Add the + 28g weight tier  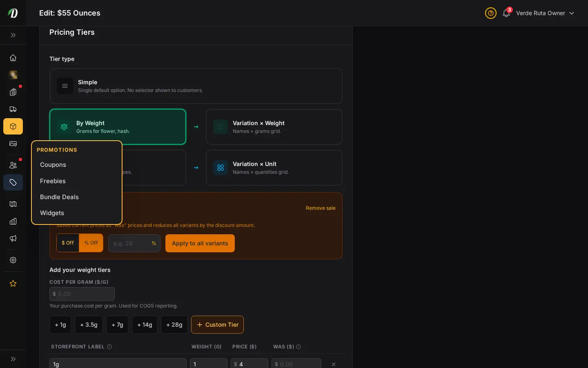(174, 325)
